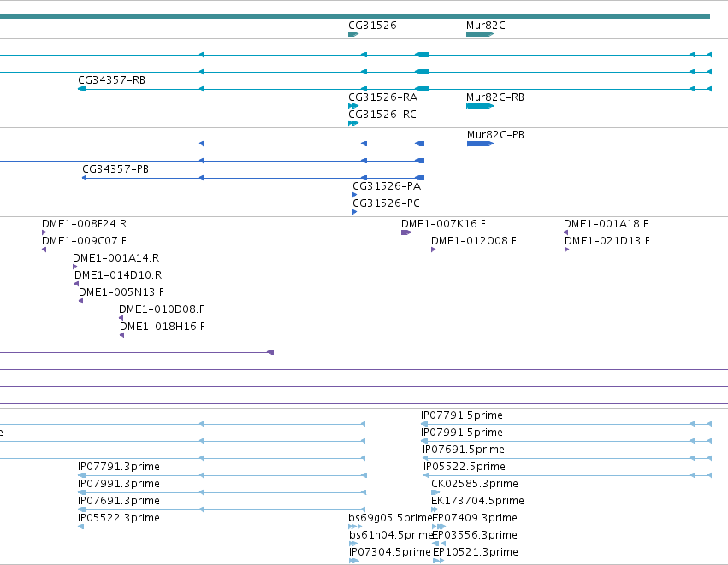Image resolution: width=728 pixels, height=565 pixels.
Task: Click the DME1-010D08.F arrow glyph
Action: (121, 318)
